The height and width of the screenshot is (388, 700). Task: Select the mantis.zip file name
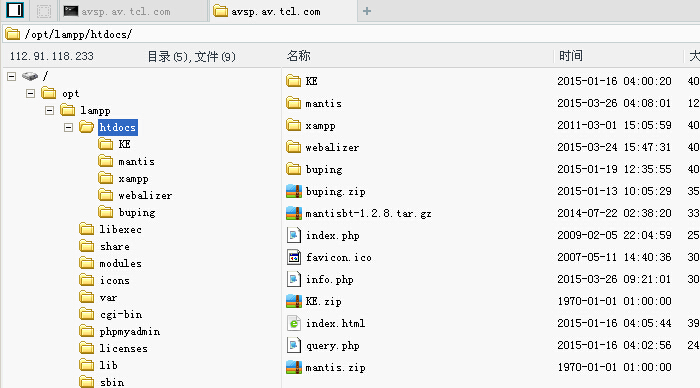336,367
